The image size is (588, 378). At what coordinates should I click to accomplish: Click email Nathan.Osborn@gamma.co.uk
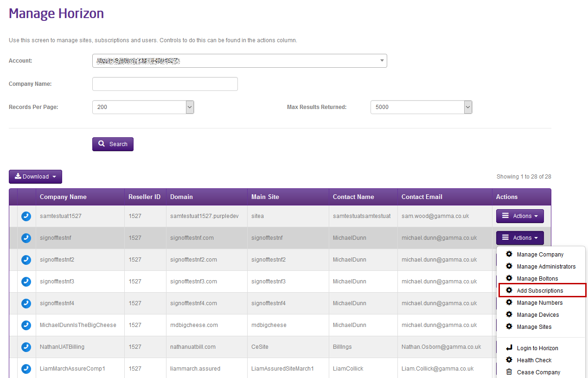point(441,347)
